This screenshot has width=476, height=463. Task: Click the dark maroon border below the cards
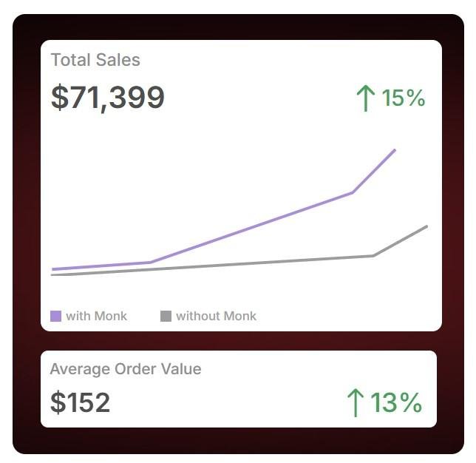pos(238,441)
